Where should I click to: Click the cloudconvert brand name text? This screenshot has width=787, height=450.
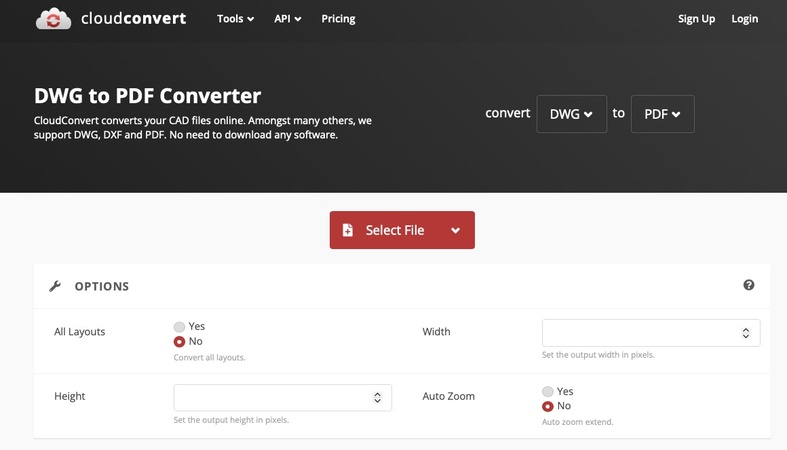(x=134, y=19)
